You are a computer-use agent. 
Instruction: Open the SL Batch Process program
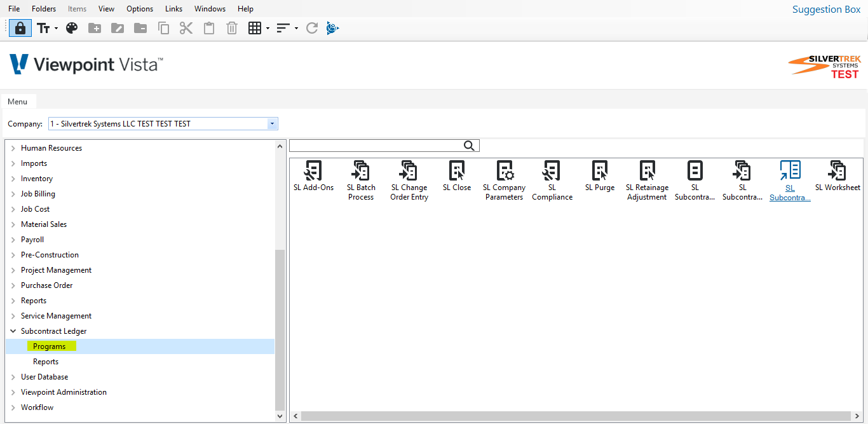361,181
